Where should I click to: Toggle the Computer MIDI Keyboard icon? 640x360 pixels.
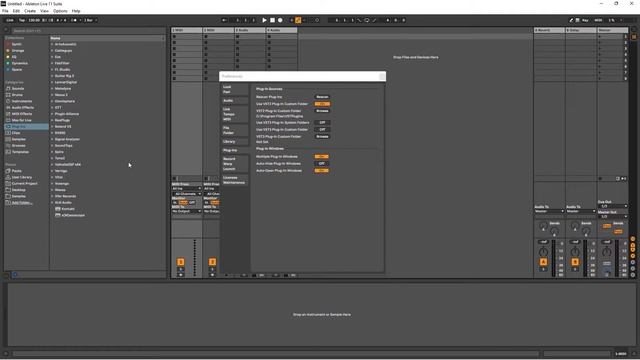pos(578,20)
